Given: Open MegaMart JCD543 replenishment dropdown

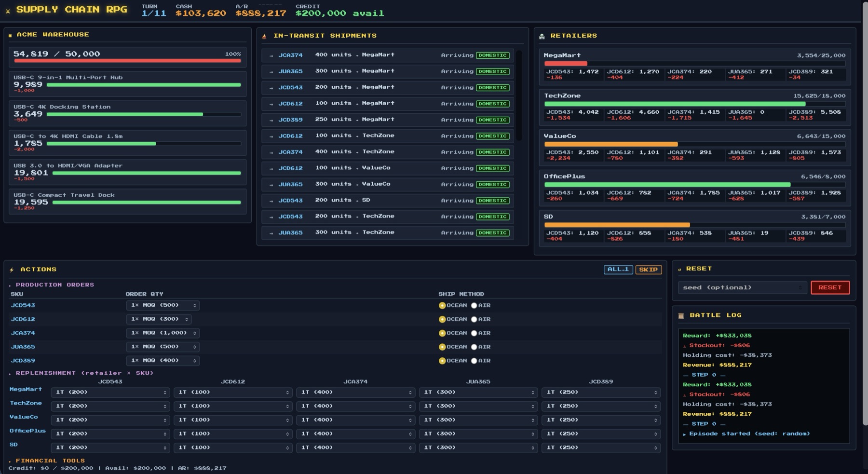Looking at the screenshot, I should tap(110, 393).
